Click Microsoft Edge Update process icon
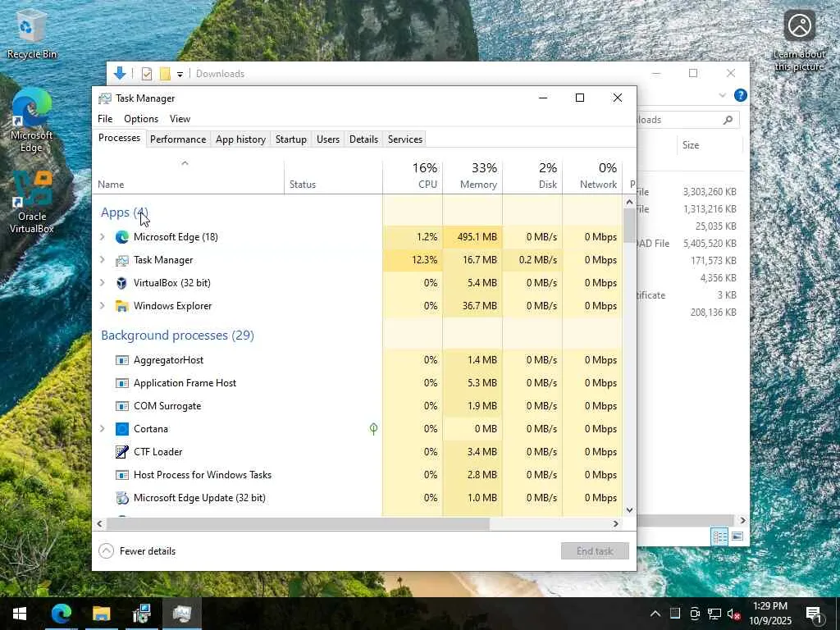The width and height of the screenshot is (840, 630). pos(122,498)
